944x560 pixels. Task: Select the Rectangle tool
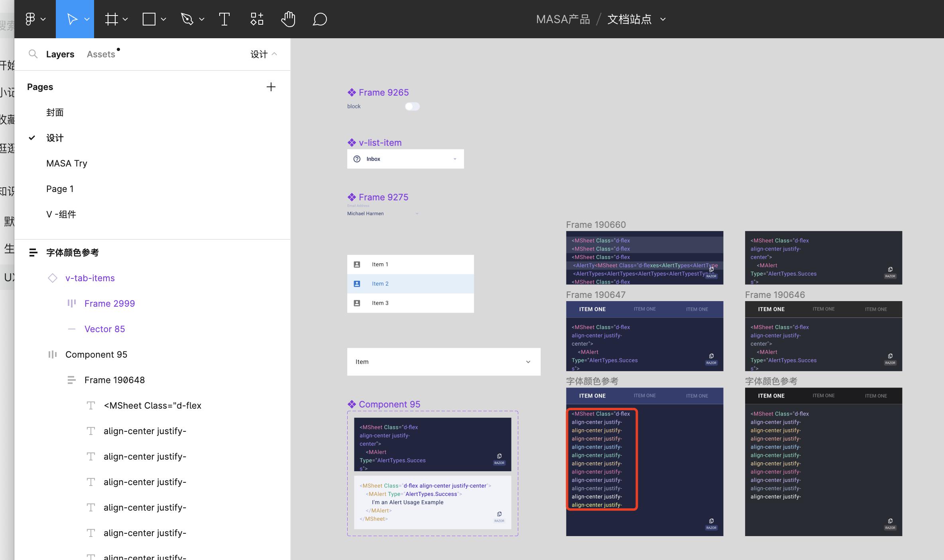click(x=149, y=19)
